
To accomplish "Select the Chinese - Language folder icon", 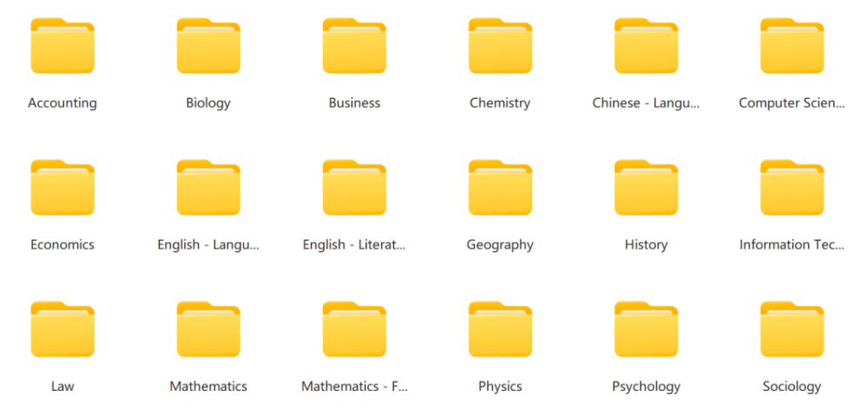I will pyautogui.click(x=646, y=47).
